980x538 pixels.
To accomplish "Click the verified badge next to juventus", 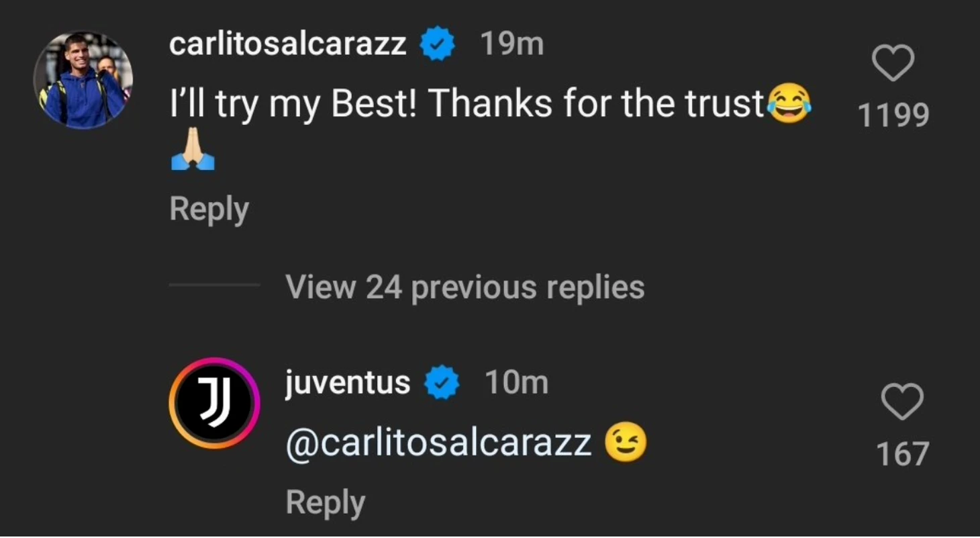I will click(x=442, y=383).
